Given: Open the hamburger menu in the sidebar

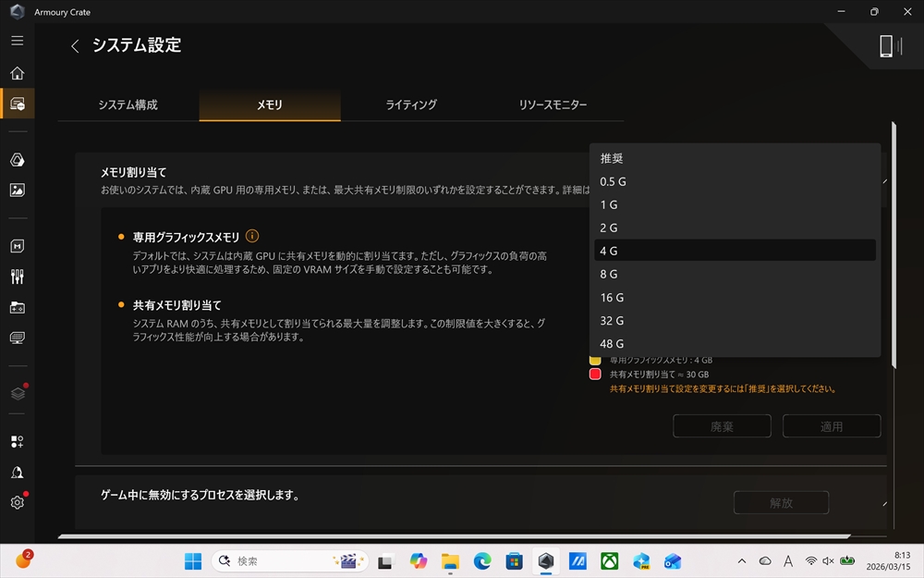Looking at the screenshot, I should 17,40.
